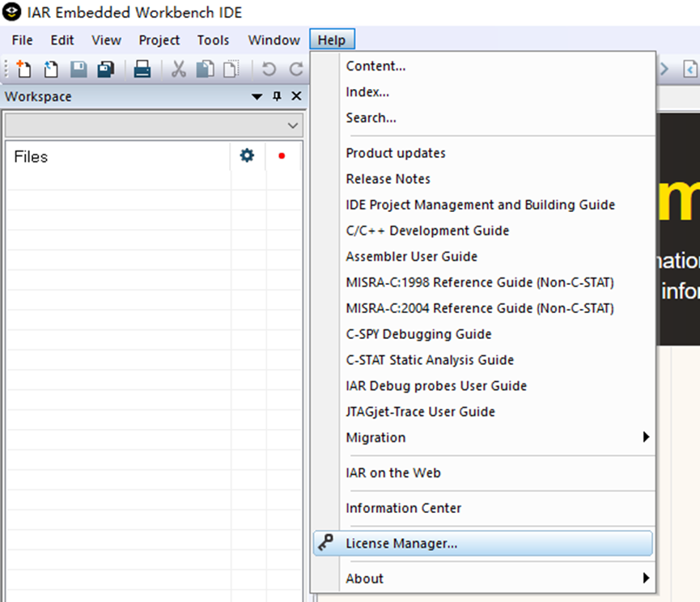Viewport: 700px width, 602px height.
Task: Open the View menu
Action: pos(106,40)
